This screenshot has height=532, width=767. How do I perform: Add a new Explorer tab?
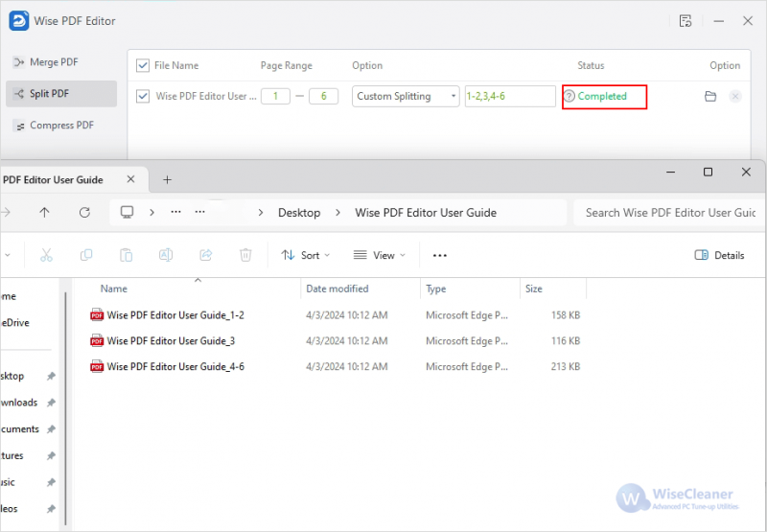pos(167,180)
